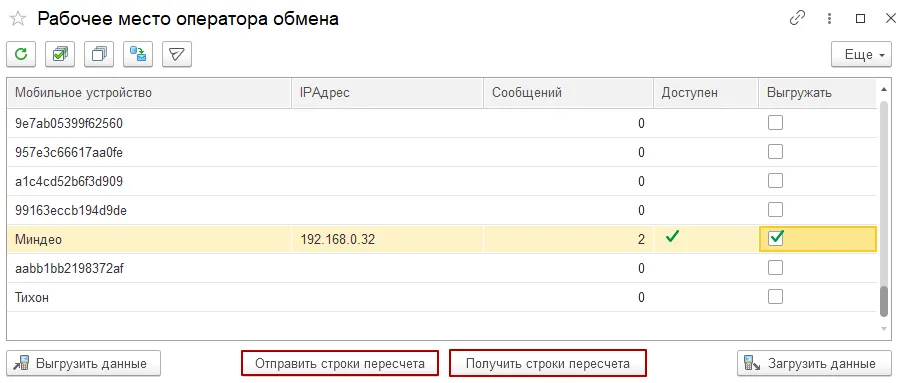Add form to favorites with star icon
Screen dimensions: 900x383
18,19
